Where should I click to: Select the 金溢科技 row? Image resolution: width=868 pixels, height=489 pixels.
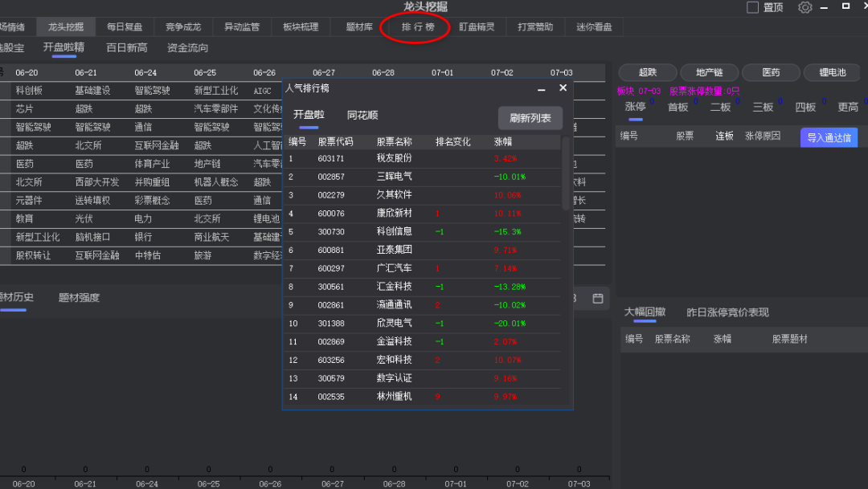422,341
